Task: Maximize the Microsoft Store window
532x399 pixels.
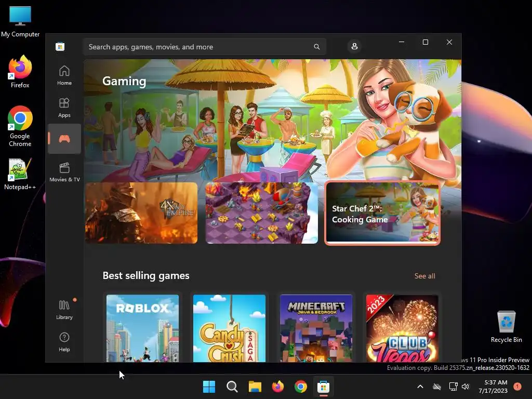Action: (425, 42)
